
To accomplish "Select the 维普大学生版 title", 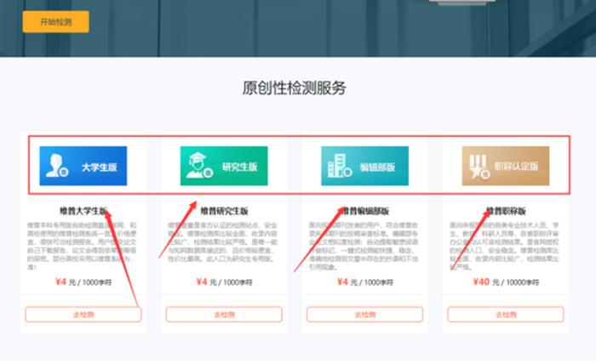I will (x=83, y=211).
